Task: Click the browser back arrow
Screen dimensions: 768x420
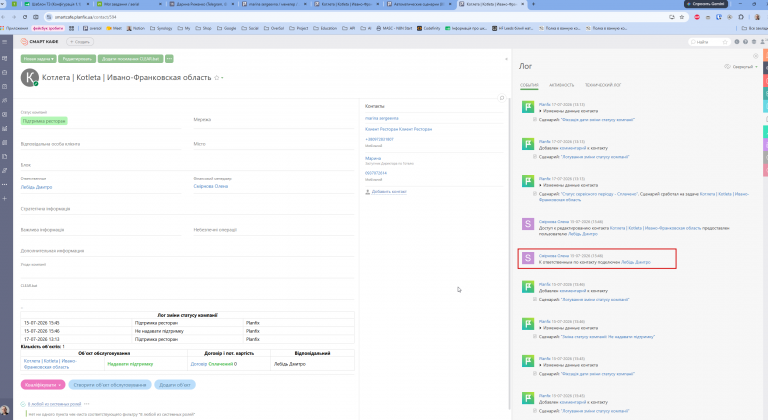Action: tap(4, 17)
